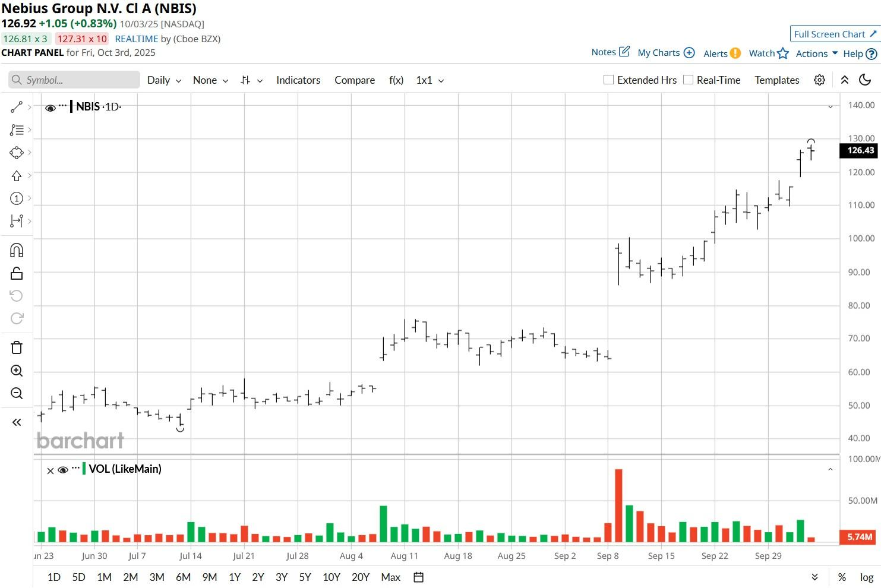Toggle the magnet snap mode

pos(17,250)
